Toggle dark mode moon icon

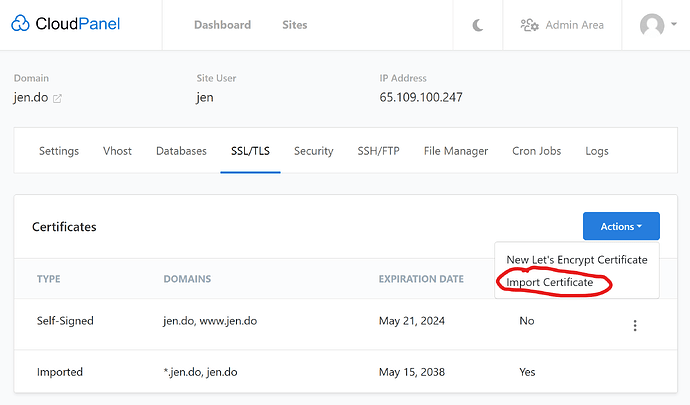tap(478, 25)
